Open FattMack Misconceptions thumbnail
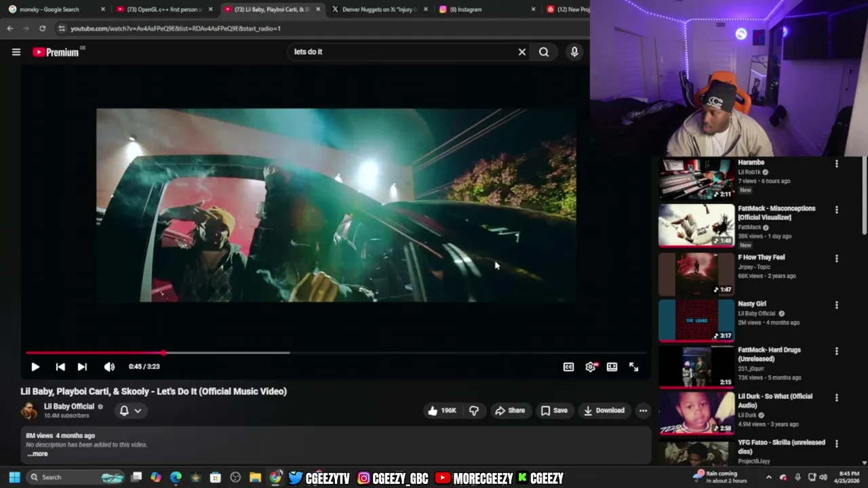 [x=696, y=226]
